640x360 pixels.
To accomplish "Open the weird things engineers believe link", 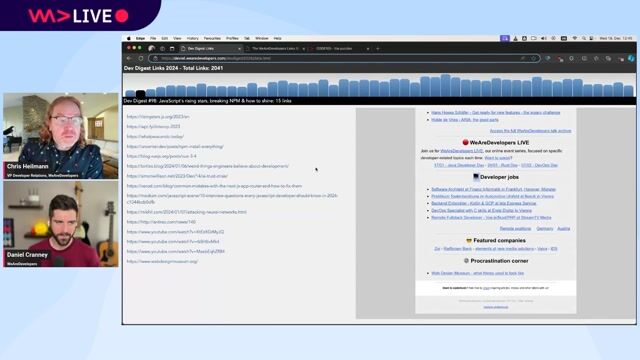I will tap(208, 166).
